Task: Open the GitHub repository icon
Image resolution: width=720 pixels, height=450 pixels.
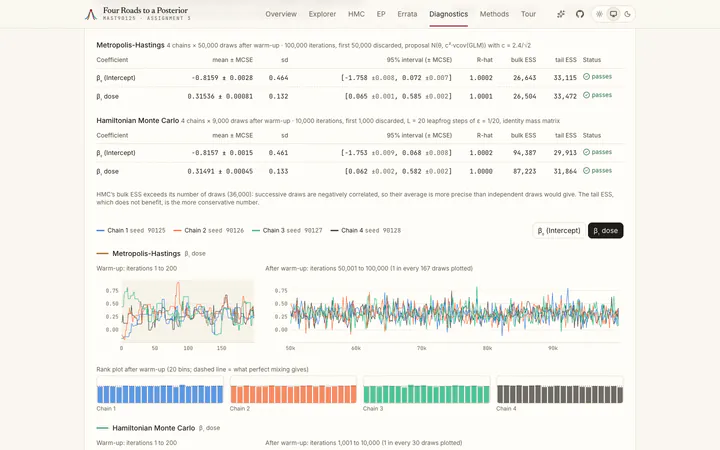Action: click(580, 14)
